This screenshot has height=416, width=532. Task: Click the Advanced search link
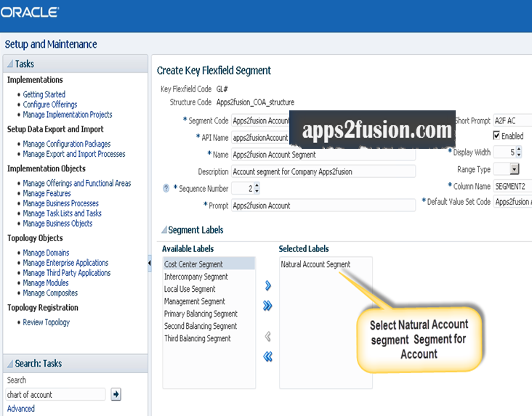click(x=20, y=409)
